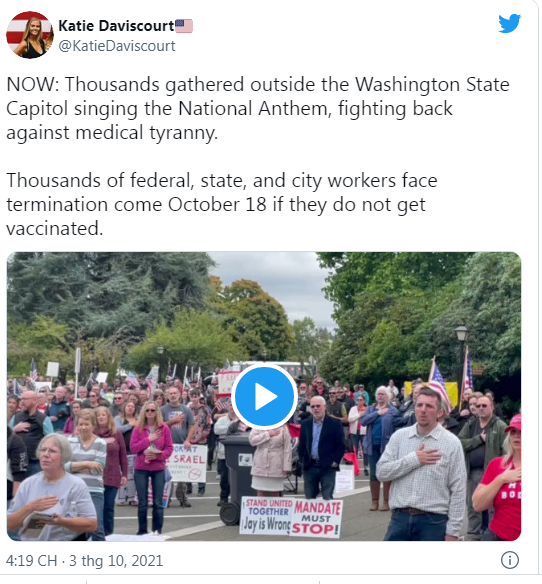Click the 'Jay is Wrong' sign in video
Image resolution: width=542 pixels, height=584 pixels.
point(266,516)
